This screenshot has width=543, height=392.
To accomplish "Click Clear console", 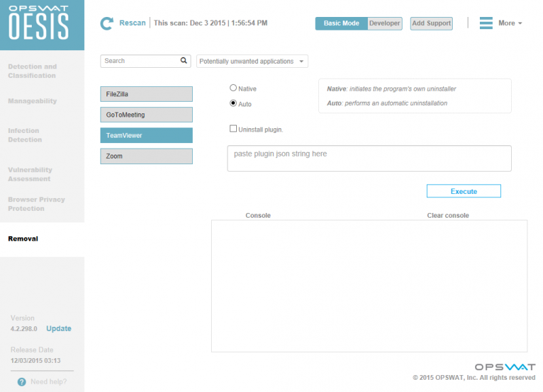I will tap(448, 215).
